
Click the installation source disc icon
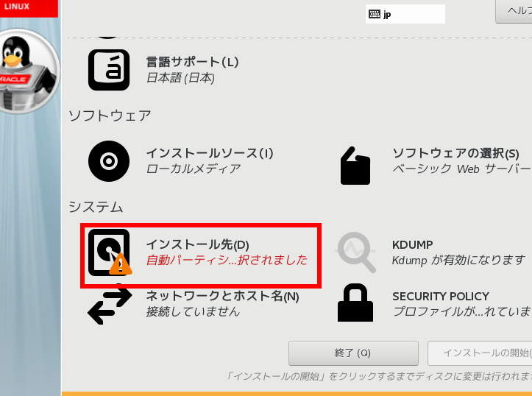109,161
